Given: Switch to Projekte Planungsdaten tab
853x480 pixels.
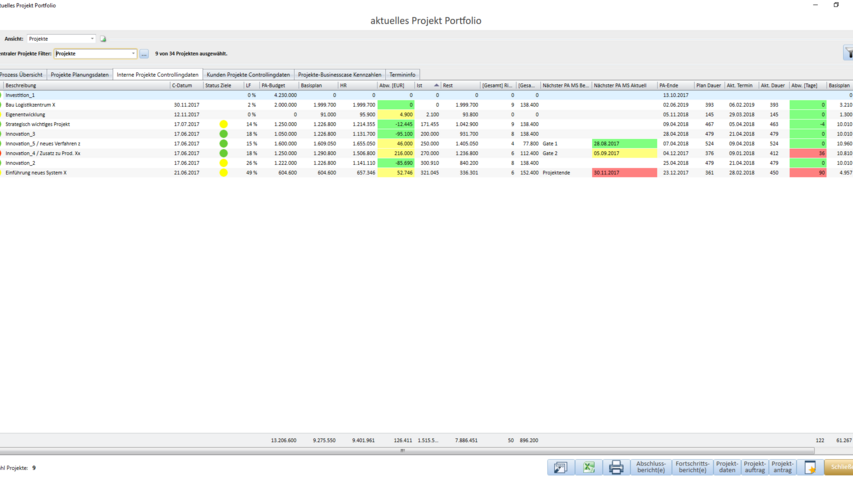Looking at the screenshot, I should click(x=79, y=75).
